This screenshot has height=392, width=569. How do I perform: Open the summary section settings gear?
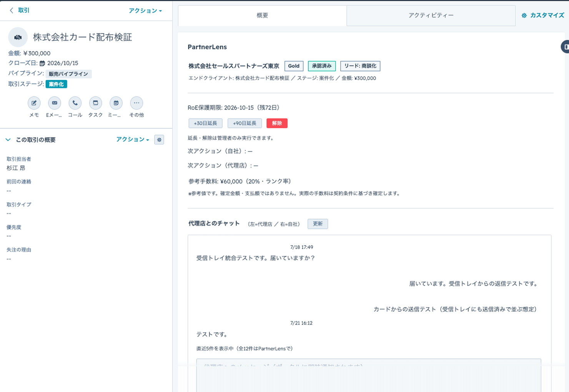click(159, 140)
